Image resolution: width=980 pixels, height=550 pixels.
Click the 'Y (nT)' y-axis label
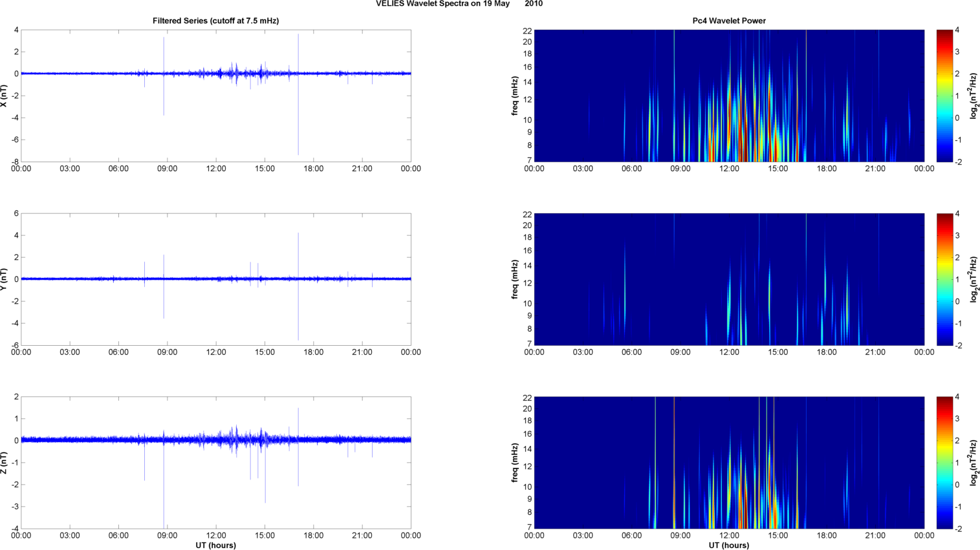pyautogui.click(x=4, y=279)
